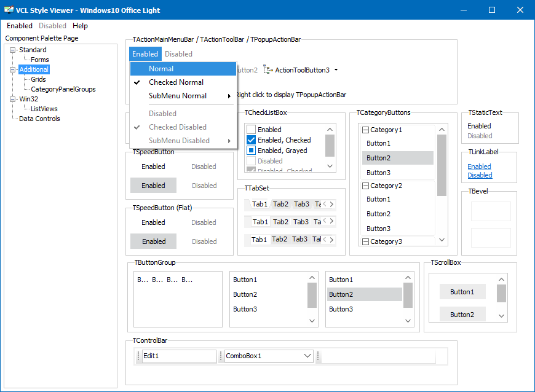
Task: Select Tab3 in the bottom TTabSet row
Action: [x=299, y=239]
